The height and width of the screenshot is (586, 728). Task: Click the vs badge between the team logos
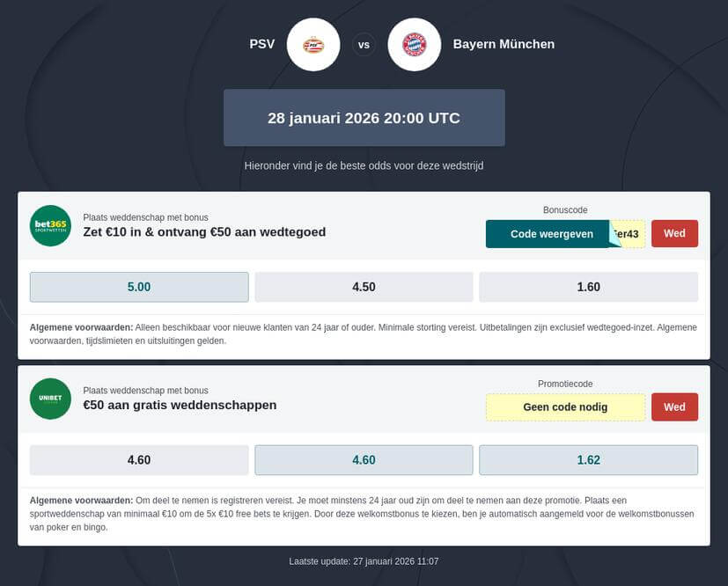coord(364,44)
